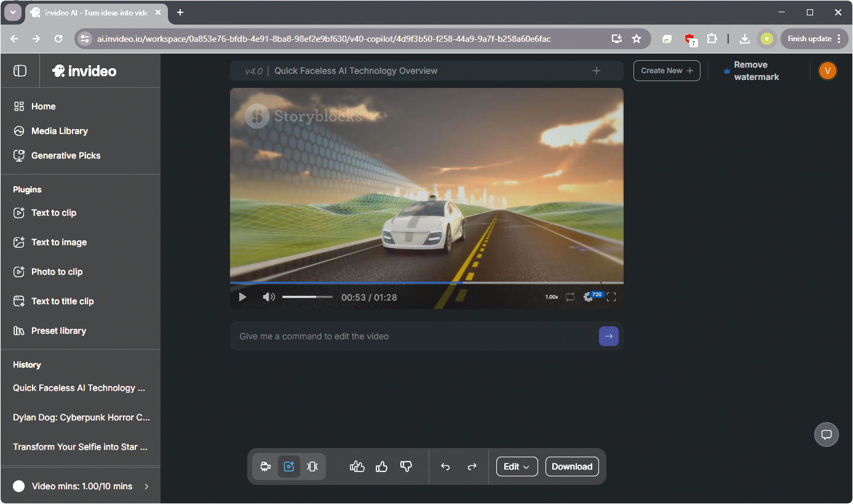Open the 1.00x playback speed selector
Viewport: 853px width, 504px height.
(552, 297)
